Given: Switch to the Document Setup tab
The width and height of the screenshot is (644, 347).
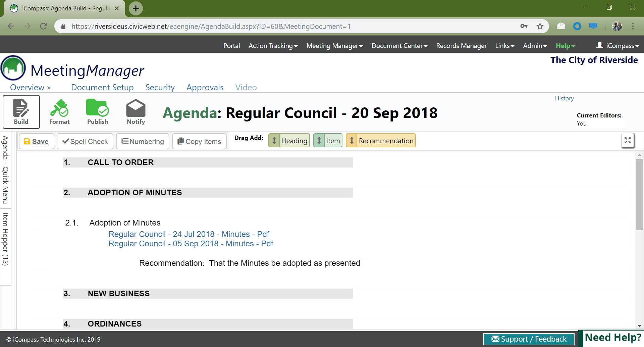Looking at the screenshot, I should coord(102,87).
